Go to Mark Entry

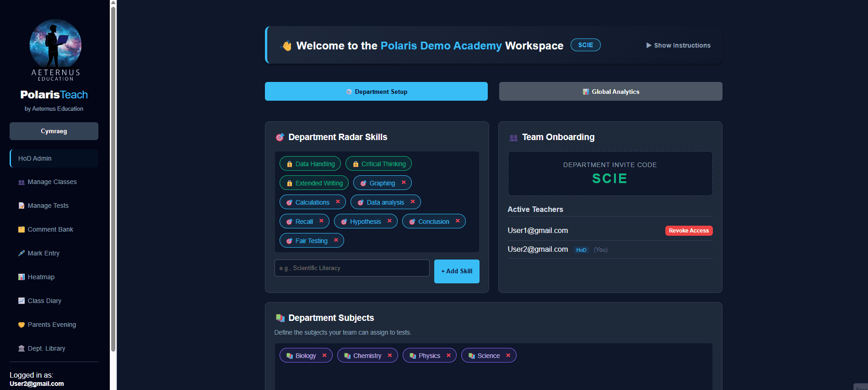coord(54,253)
